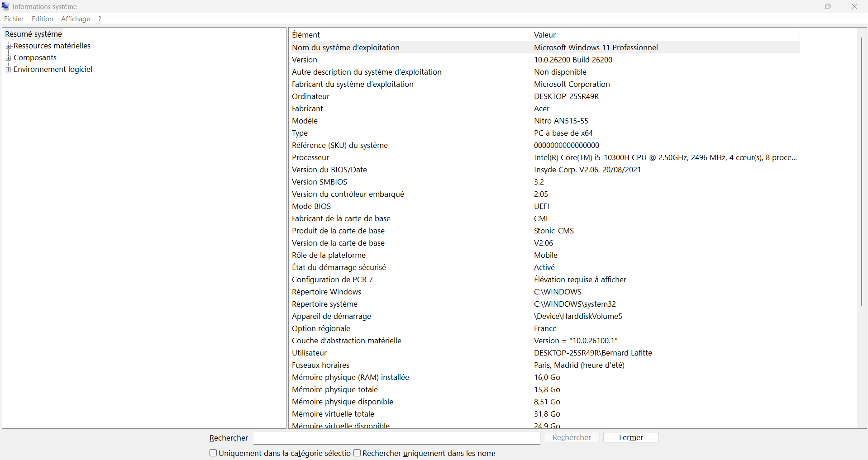The width and height of the screenshot is (868, 460).
Task: Enable Uniquement dans la catégorie sélectionnée checkbox
Action: pyautogui.click(x=213, y=453)
